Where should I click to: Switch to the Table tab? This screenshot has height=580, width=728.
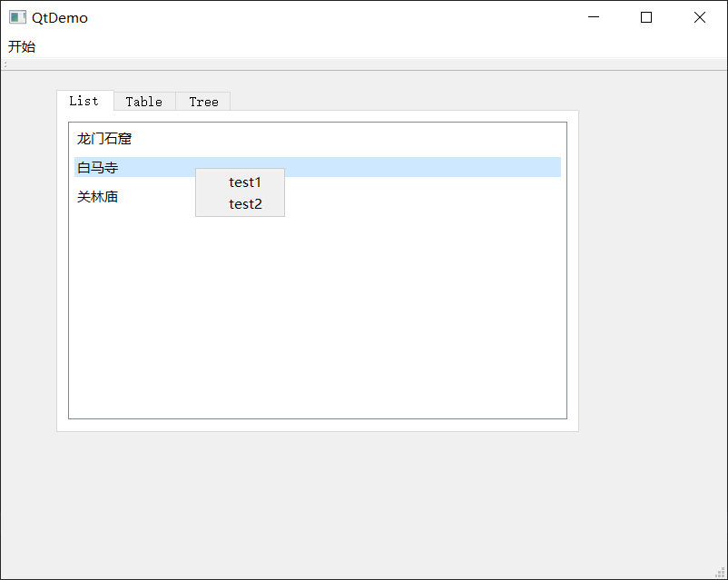[x=144, y=101]
